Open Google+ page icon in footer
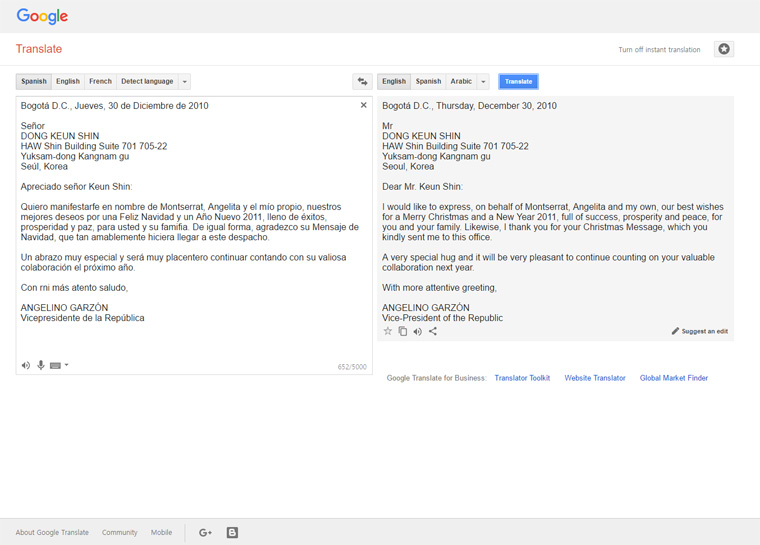Viewport: 760px width, 545px height. [x=205, y=532]
